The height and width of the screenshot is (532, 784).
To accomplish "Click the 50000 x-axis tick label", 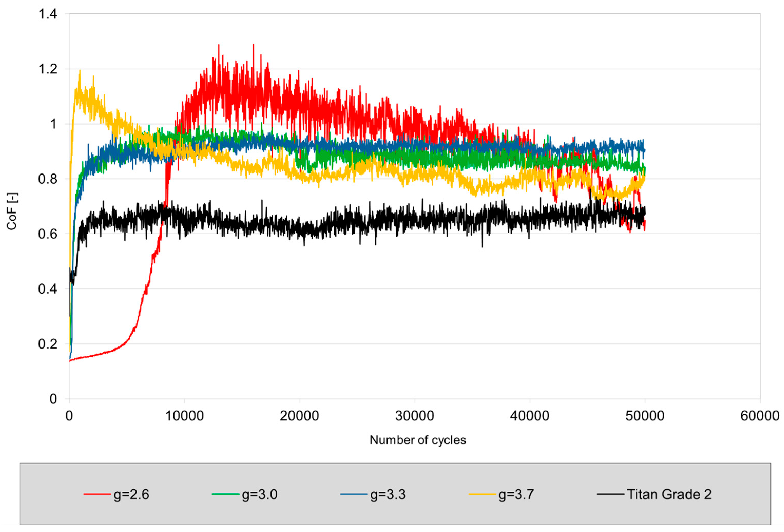I will pyautogui.click(x=645, y=415).
